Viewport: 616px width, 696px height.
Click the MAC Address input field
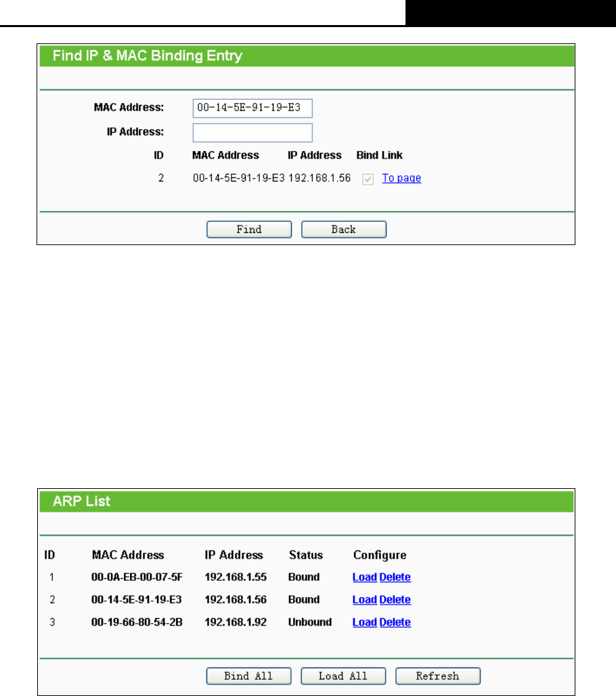pyautogui.click(x=252, y=108)
